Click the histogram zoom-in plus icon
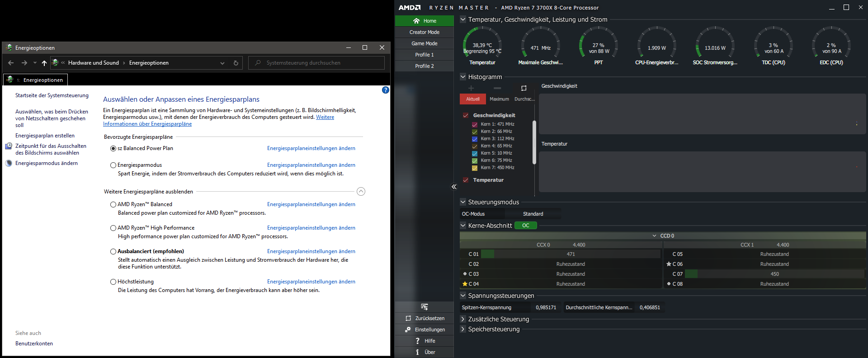The width and height of the screenshot is (868, 358). [471, 88]
